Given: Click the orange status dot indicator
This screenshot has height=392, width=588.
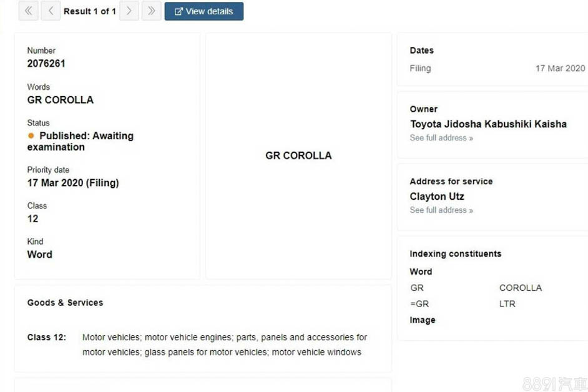Looking at the screenshot, I should (31, 135).
